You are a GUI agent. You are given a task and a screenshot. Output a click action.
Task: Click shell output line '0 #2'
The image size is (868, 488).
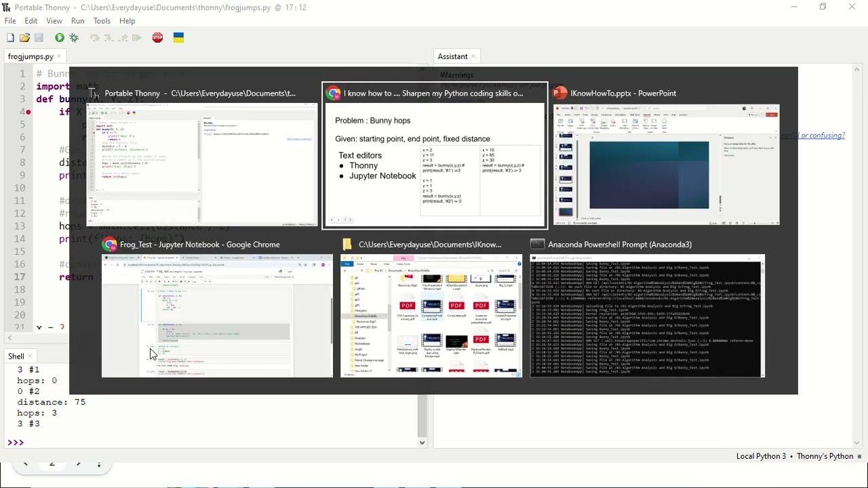click(x=28, y=391)
